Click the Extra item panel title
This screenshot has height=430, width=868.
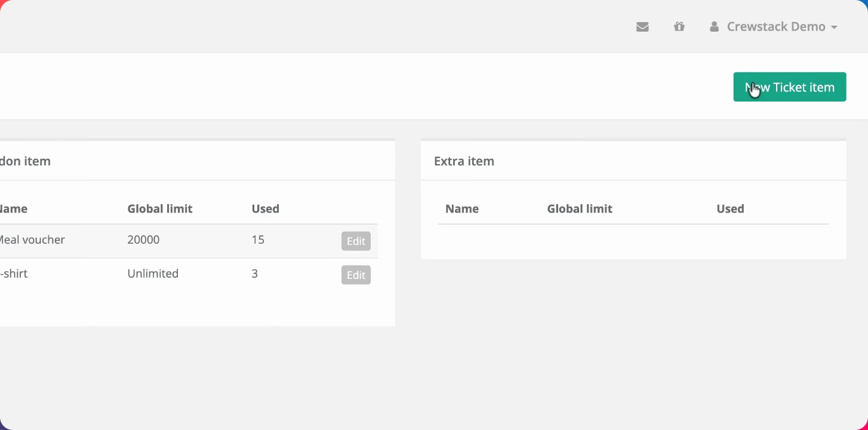point(464,161)
